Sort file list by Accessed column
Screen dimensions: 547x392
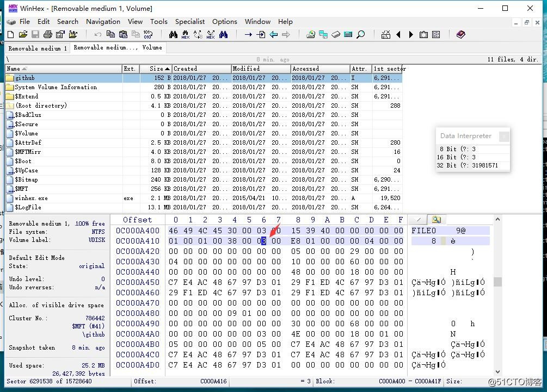coord(320,69)
